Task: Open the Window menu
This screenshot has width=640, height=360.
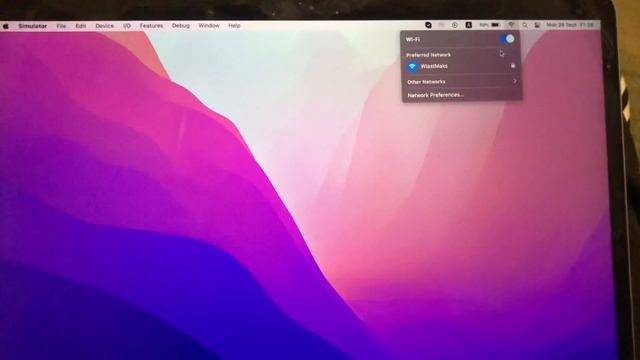Action: click(209, 26)
